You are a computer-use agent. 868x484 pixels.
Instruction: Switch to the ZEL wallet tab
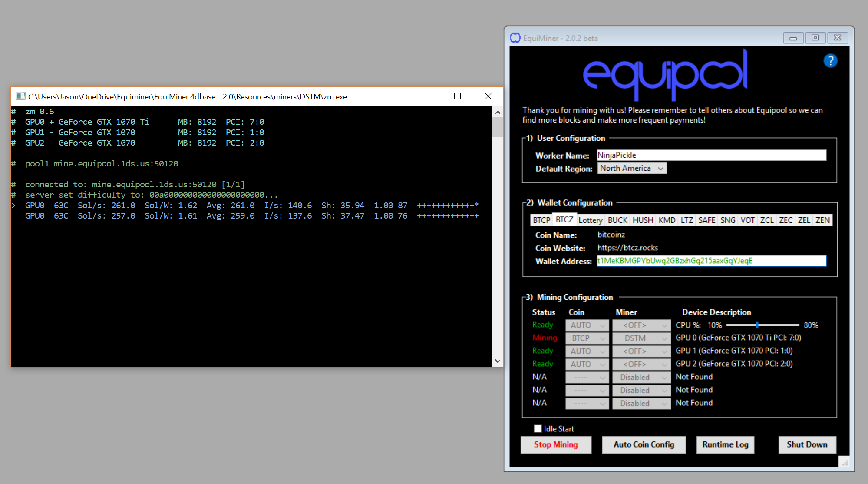point(804,220)
